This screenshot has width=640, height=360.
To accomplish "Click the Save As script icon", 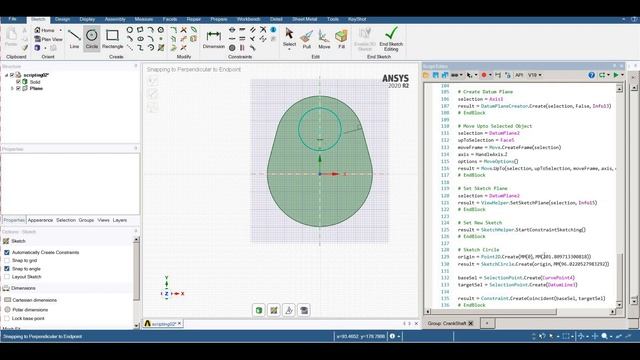I will [x=444, y=75].
